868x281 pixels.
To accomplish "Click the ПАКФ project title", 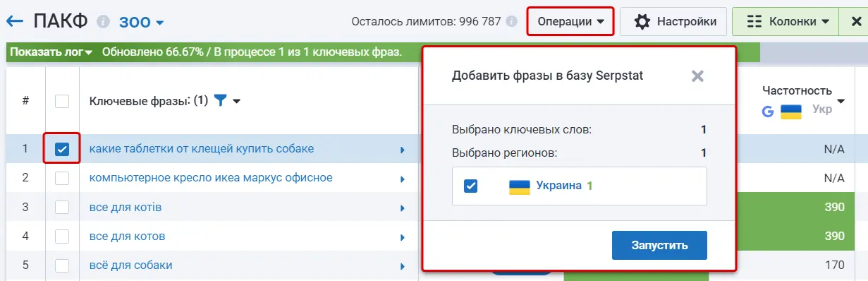I will point(61,21).
